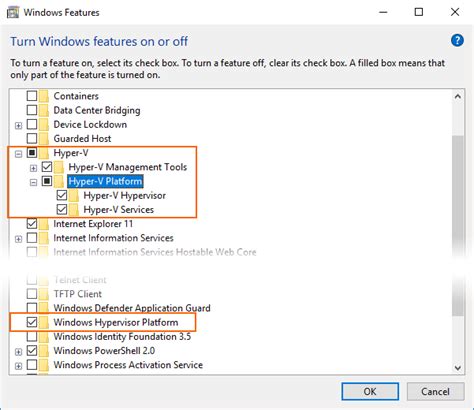Select the Windows Defender Application Guard item
The width and height of the screenshot is (474, 410).
tap(132, 308)
